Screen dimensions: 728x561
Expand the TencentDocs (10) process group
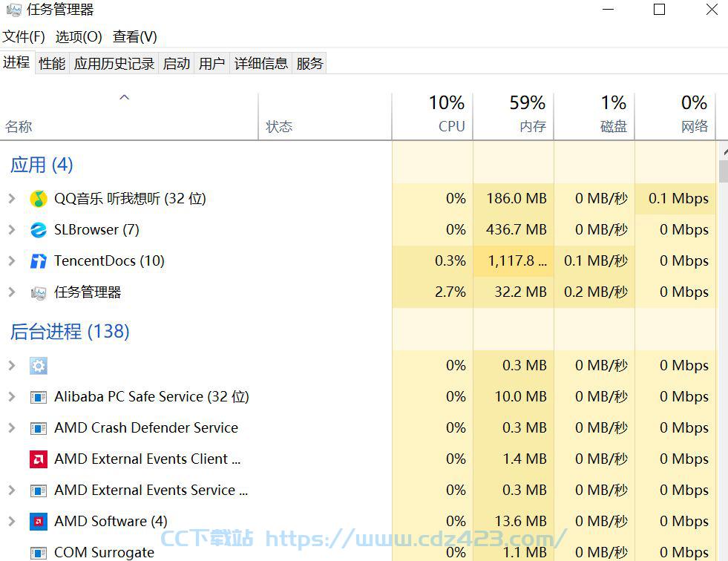[12, 261]
